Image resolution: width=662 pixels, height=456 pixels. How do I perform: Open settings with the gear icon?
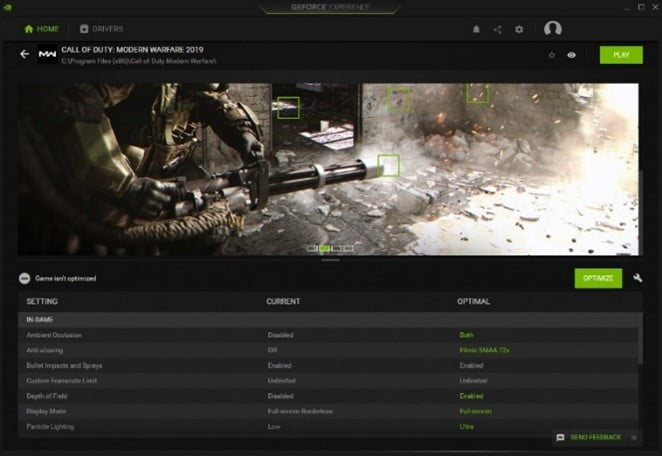click(x=519, y=30)
